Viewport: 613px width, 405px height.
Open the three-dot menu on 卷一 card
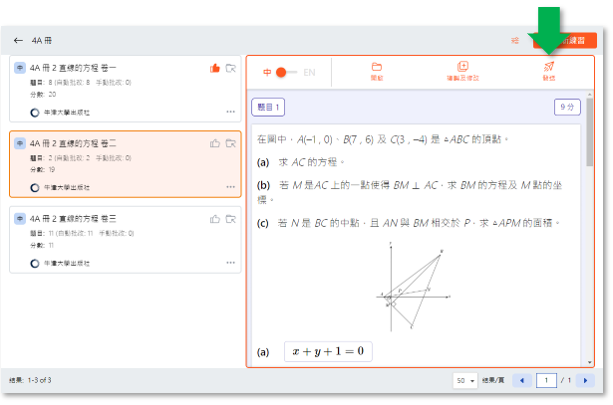click(231, 111)
